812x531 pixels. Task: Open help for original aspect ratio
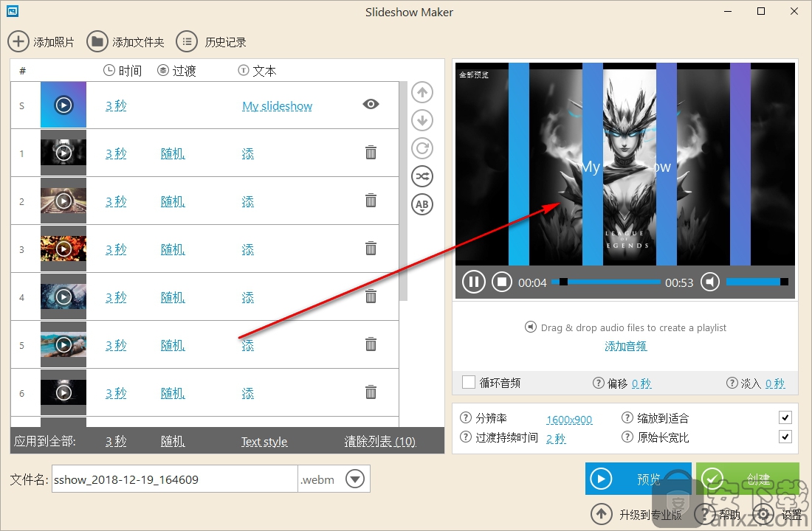click(627, 437)
